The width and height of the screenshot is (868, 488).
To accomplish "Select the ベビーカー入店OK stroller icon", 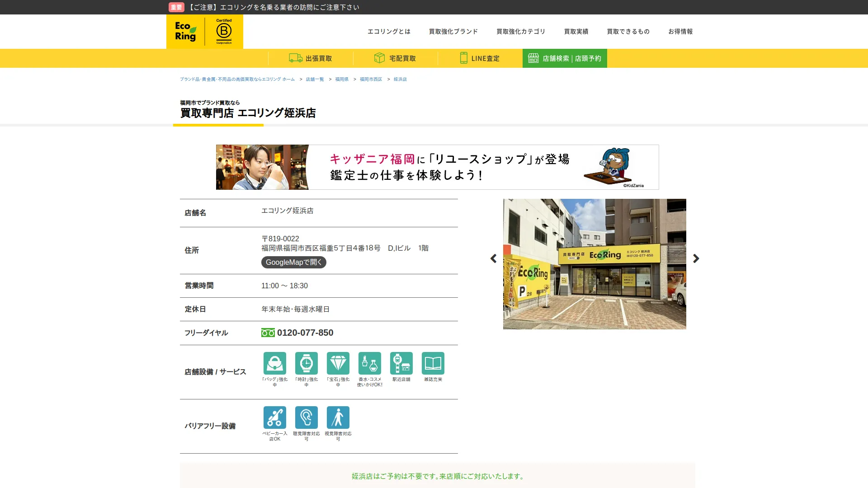I will [275, 418].
